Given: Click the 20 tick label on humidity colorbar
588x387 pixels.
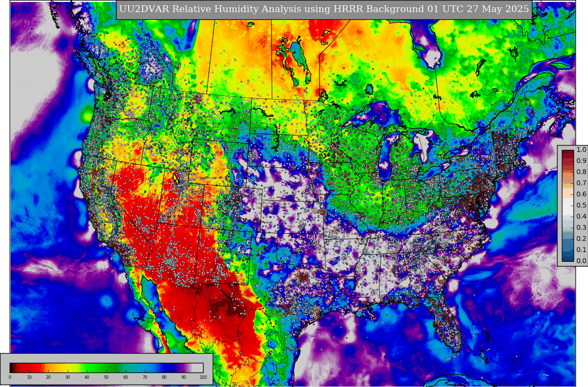Looking at the screenshot, I should coord(48,377).
